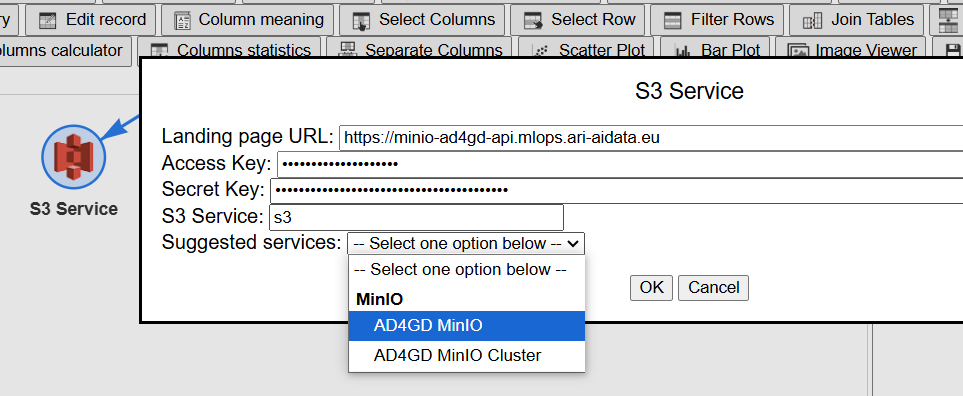
Task: Cancel the S3 Service dialog
Action: [x=713, y=288]
